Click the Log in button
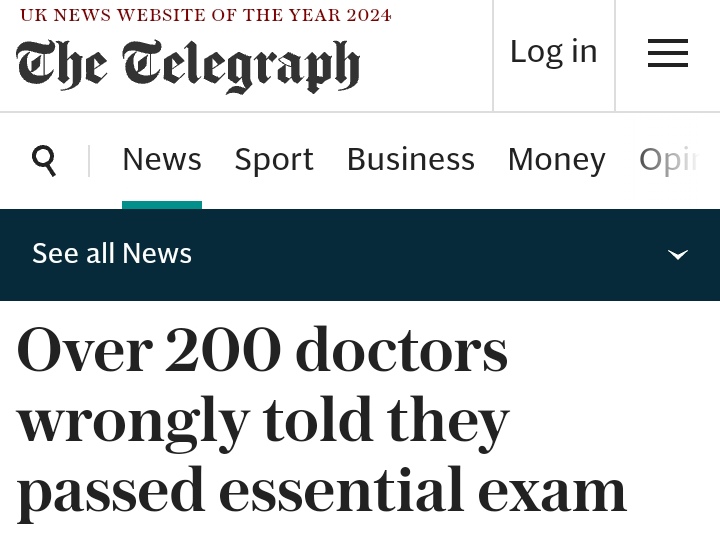 tap(553, 52)
